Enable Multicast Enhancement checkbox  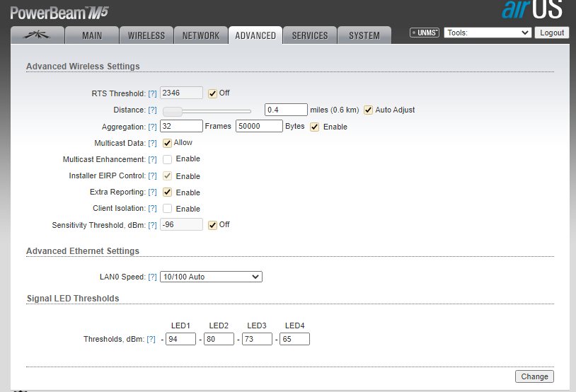(167, 159)
